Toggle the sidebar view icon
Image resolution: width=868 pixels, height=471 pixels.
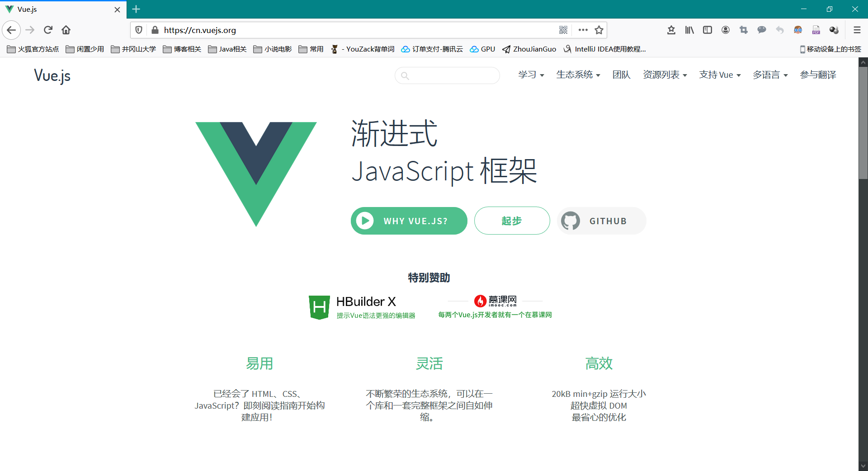click(707, 30)
